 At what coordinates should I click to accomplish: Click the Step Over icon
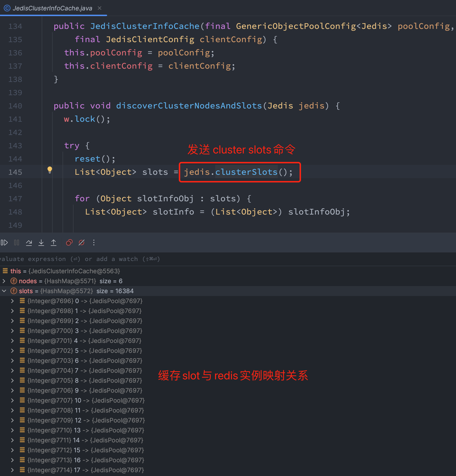point(29,242)
